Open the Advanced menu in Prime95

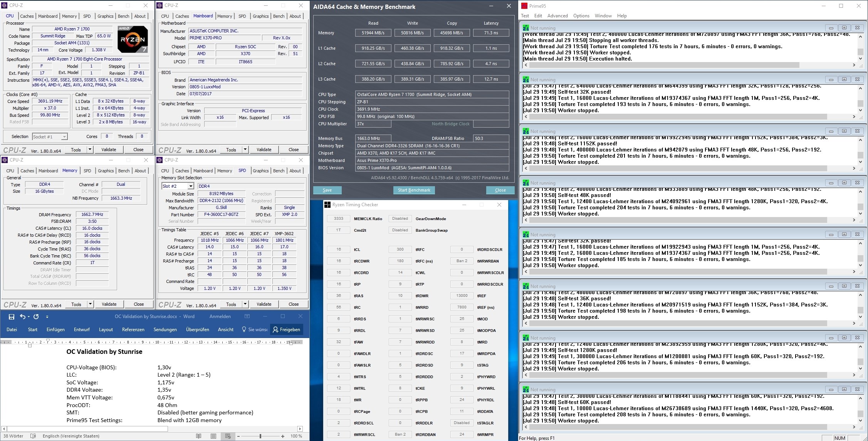pos(557,16)
